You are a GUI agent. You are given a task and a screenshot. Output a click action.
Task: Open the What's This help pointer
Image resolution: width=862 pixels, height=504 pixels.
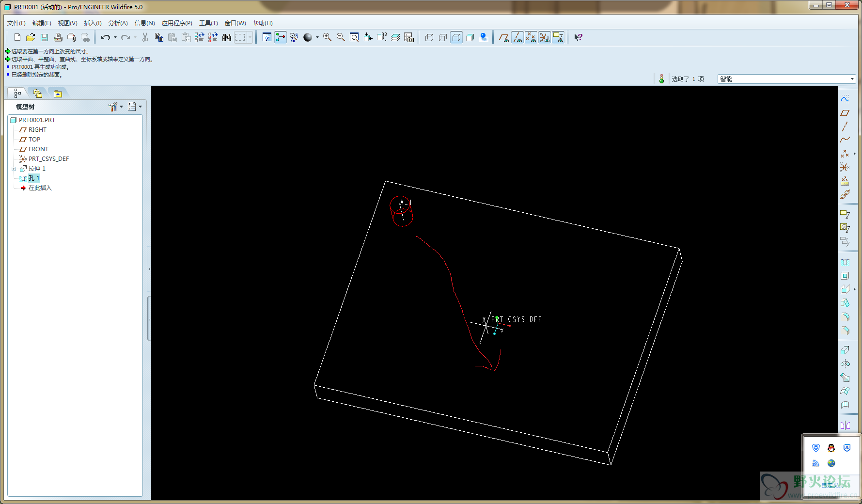[578, 37]
